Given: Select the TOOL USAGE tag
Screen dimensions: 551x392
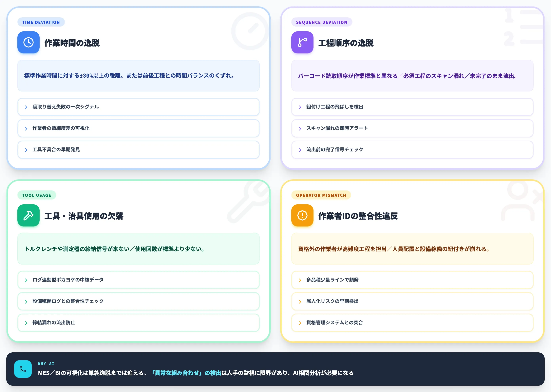Looking at the screenshot, I should (37, 195).
